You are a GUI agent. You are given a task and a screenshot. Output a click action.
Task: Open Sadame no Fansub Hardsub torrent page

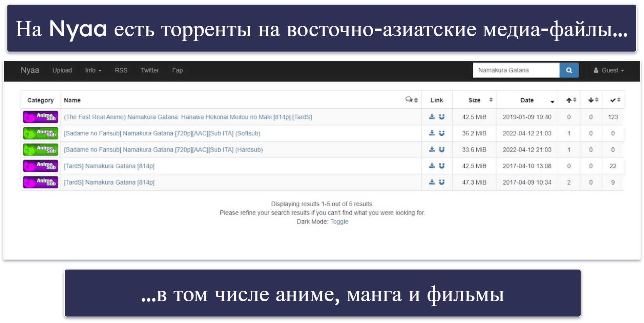click(x=163, y=150)
